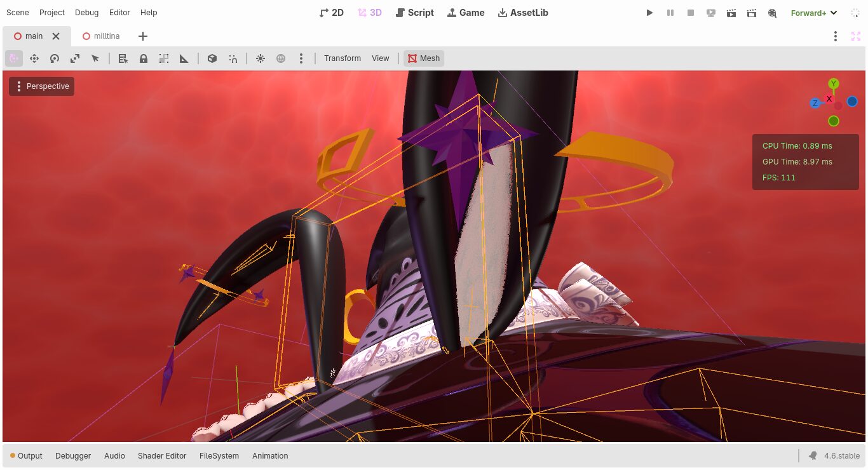Open the Editor menu
The width and height of the screenshot is (868, 470).
[119, 13]
